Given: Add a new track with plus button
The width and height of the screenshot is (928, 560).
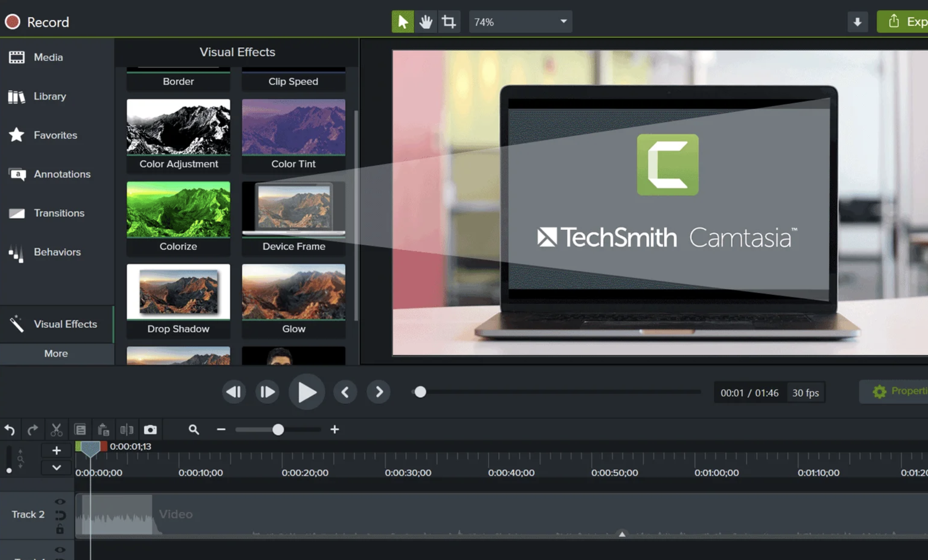Looking at the screenshot, I should click(57, 451).
